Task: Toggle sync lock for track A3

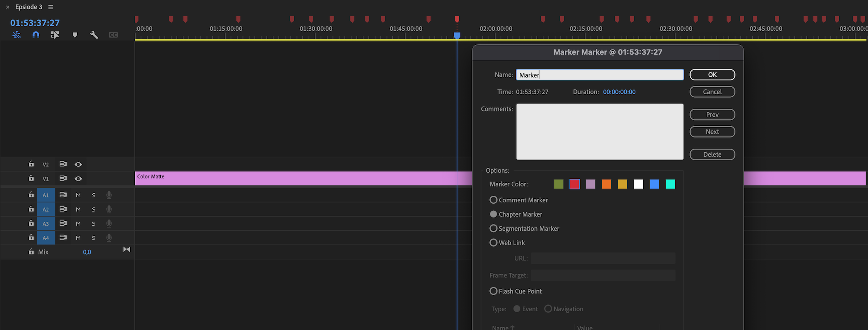Action: pos(63,224)
